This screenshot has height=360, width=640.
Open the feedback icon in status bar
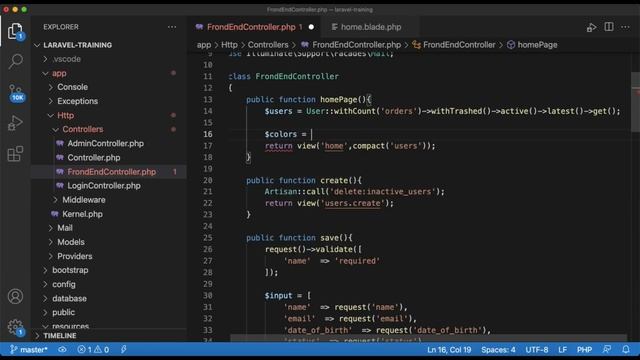[x=607, y=349]
